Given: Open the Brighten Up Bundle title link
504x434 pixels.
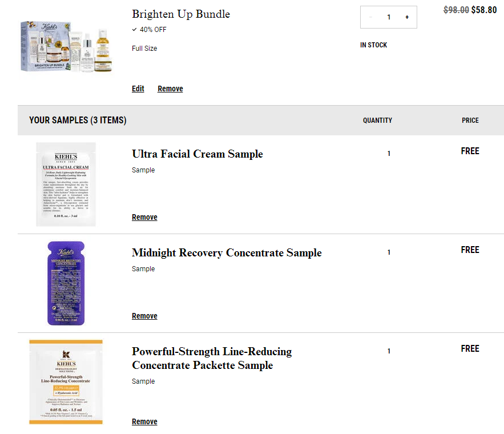Looking at the screenshot, I should click(x=181, y=14).
